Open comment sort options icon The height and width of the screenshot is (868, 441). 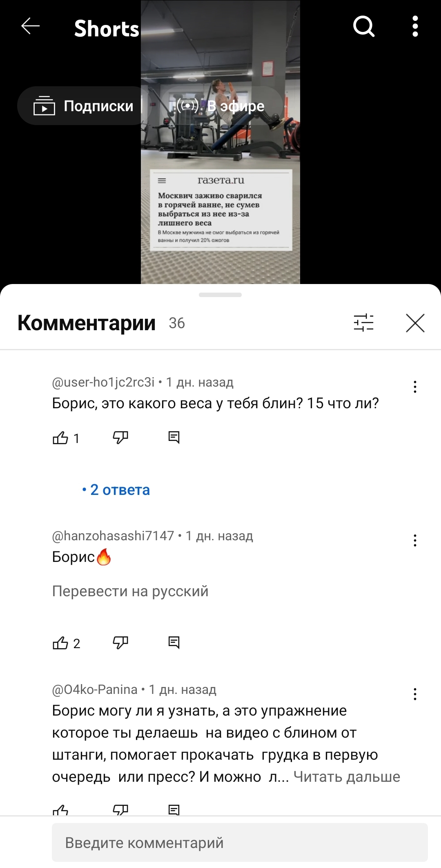(363, 323)
